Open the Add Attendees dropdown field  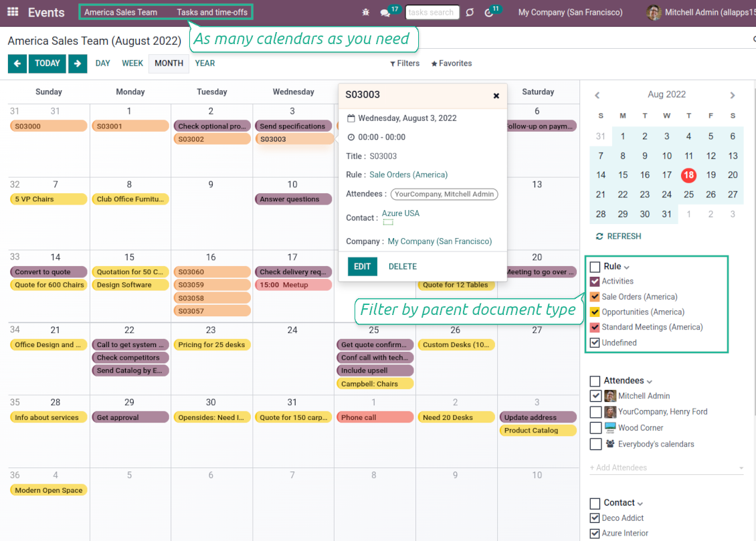click(x=666, y=467)
